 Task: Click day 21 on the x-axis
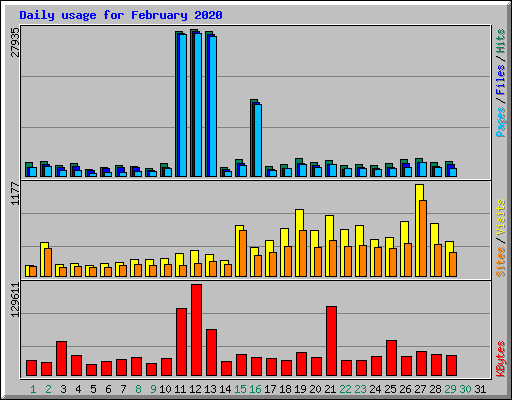click(x=330, y=389)
